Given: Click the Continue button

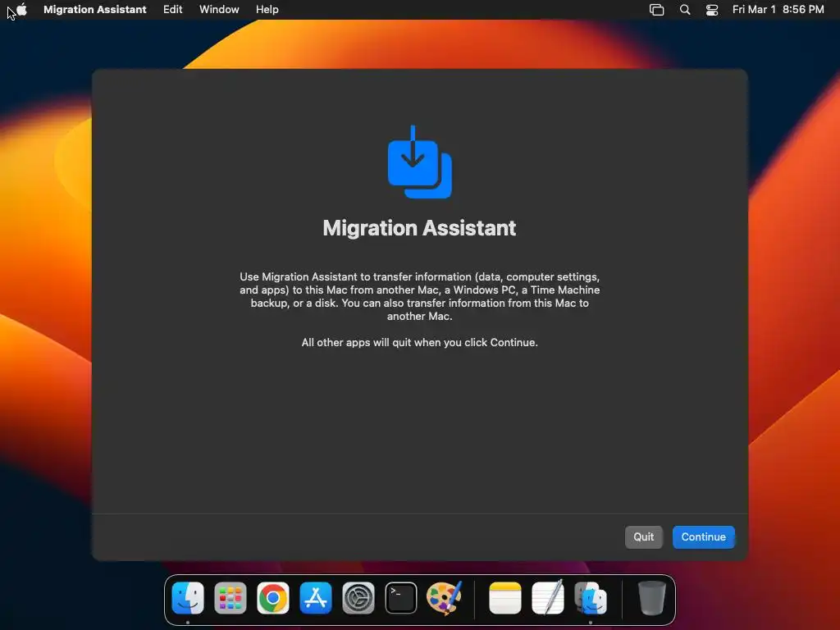Looking at the screenshot, I should [703, 536].
